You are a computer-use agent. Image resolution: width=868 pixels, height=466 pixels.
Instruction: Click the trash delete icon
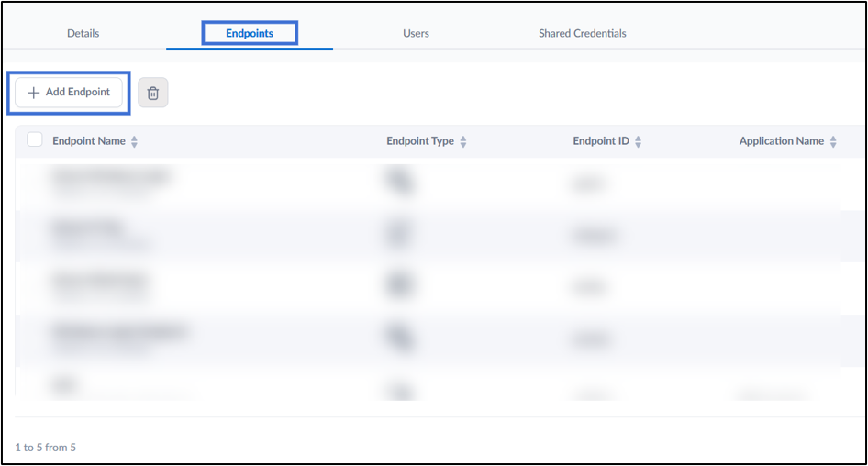point(153,93)
